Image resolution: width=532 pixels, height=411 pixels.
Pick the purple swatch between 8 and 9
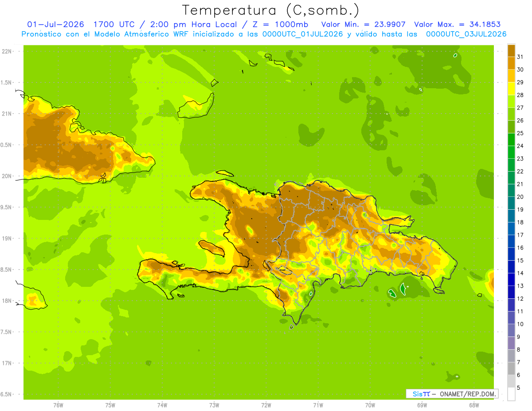tap(511, 344)
